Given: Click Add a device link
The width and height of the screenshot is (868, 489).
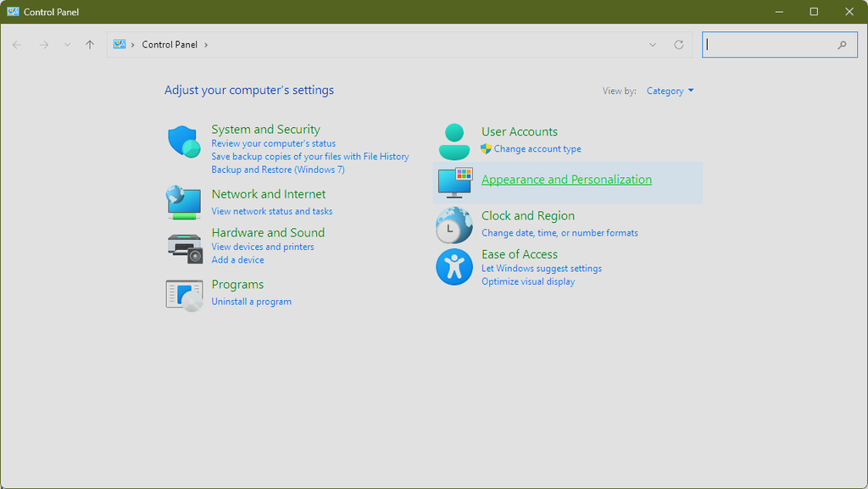Looking at the screenshot, I should (237, 260).
